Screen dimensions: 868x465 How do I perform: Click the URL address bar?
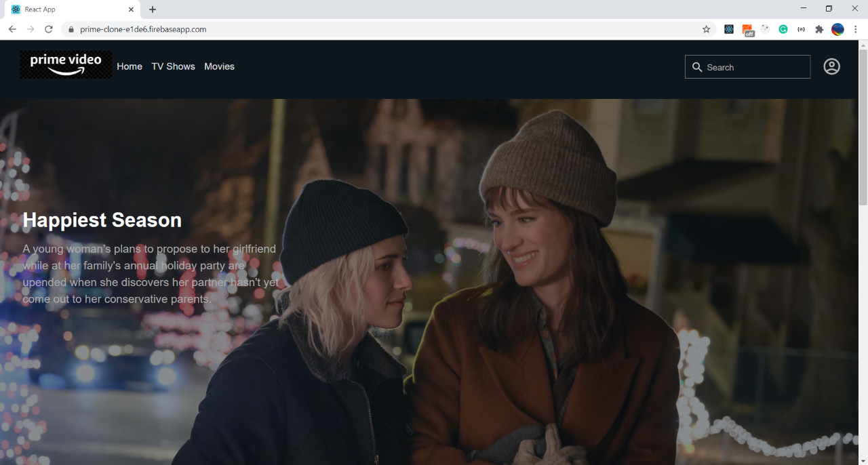pos(387,29)
